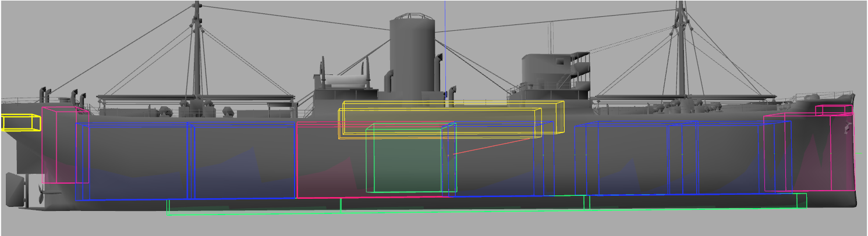Select the red diagonal line amidships

tap(492, 148)
